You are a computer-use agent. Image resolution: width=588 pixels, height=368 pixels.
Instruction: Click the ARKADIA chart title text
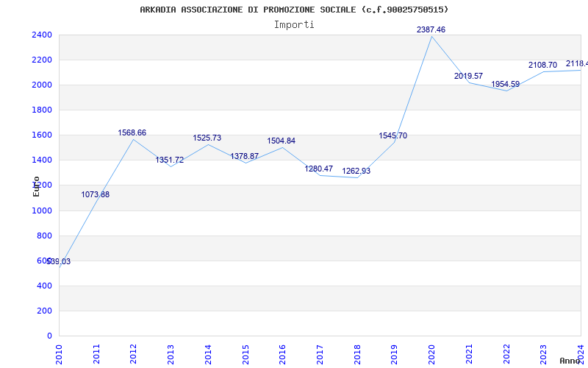click(294, 10)
